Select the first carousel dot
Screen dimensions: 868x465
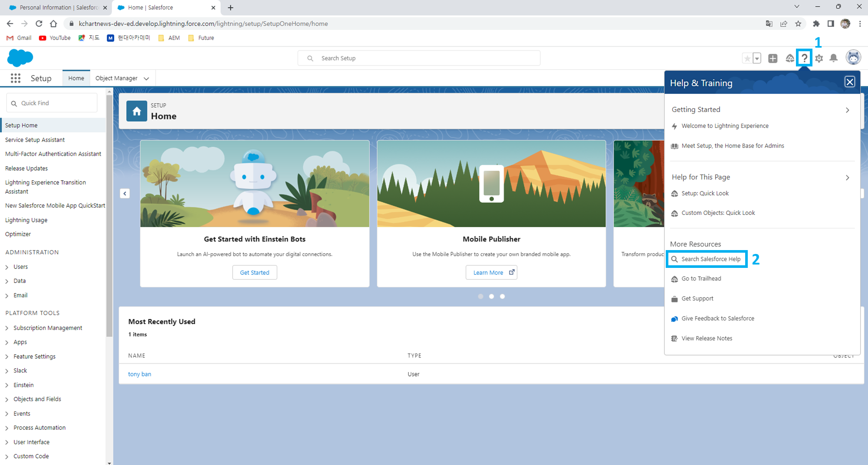480,297
